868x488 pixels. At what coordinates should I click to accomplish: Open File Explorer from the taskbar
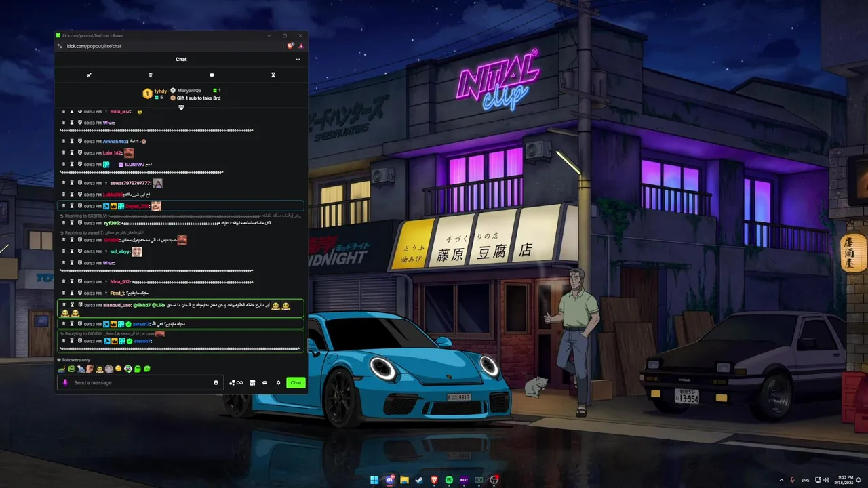[x=404, y=480]
